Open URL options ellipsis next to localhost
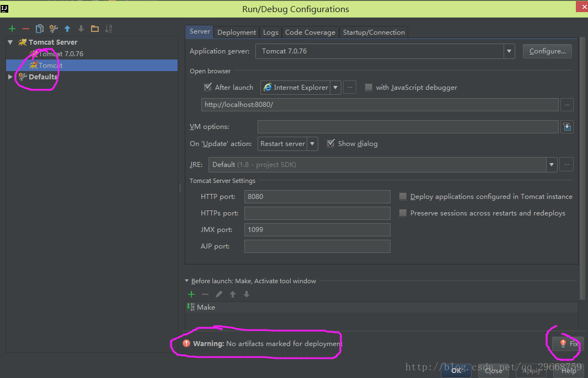This screenshot has height=378, width=588. [567, 105]
